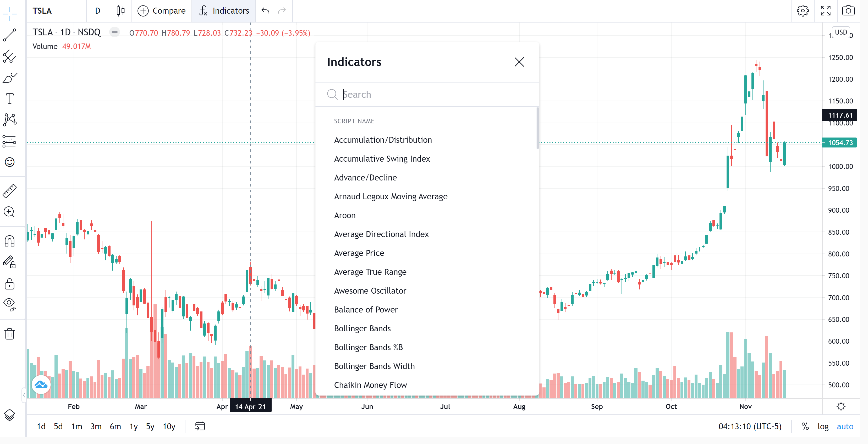Open the USD currency selector

pyautogui.click(x=841, y=32)
